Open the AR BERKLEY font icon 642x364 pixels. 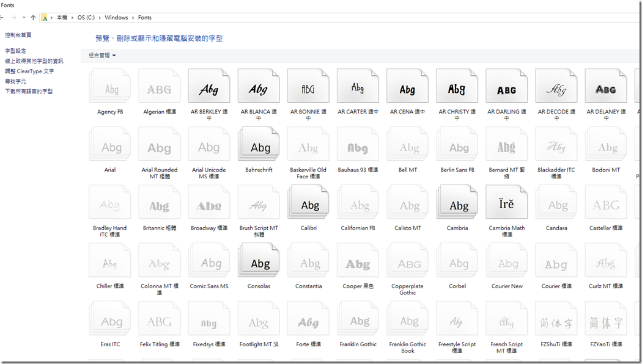(209, 86)
